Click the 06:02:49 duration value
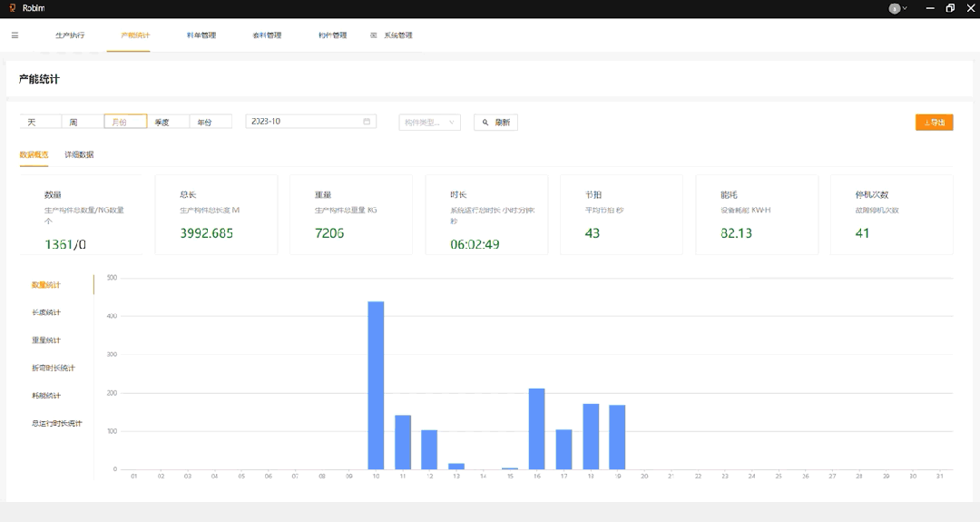980x522 pixels. tap(475, 244)
